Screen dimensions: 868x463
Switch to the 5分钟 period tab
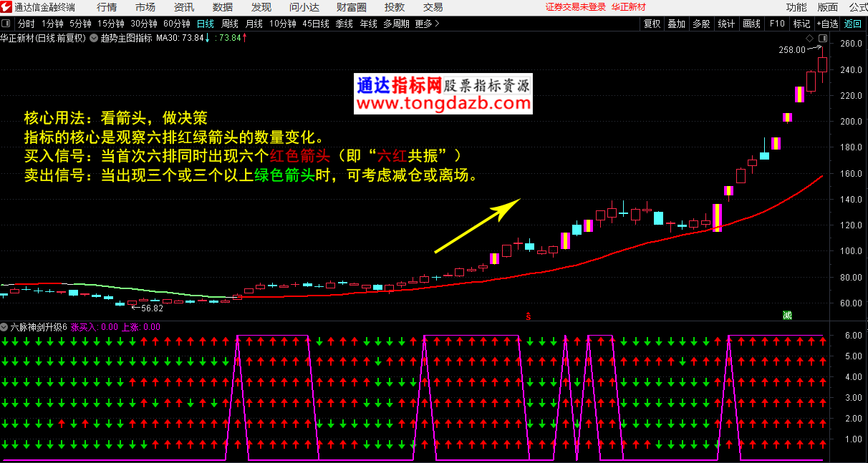[81, 24]
